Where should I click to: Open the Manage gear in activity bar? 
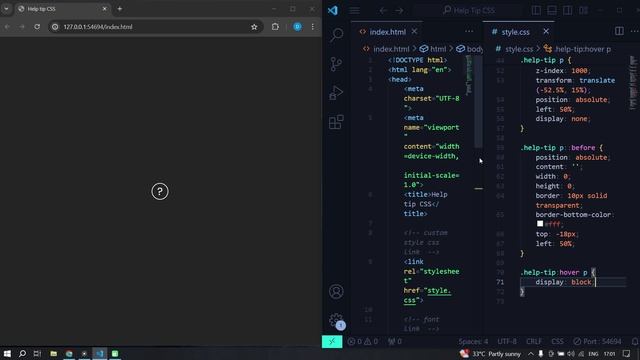[x=336, y=320]
